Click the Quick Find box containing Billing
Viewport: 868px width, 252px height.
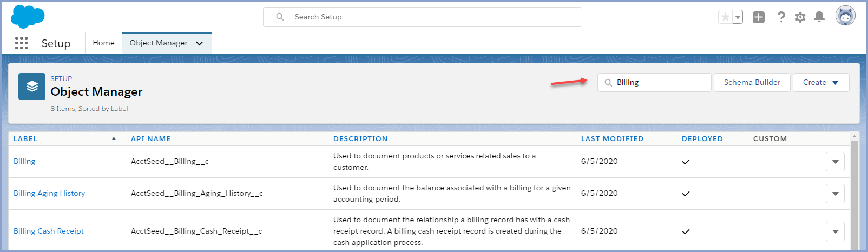(654, 83)
